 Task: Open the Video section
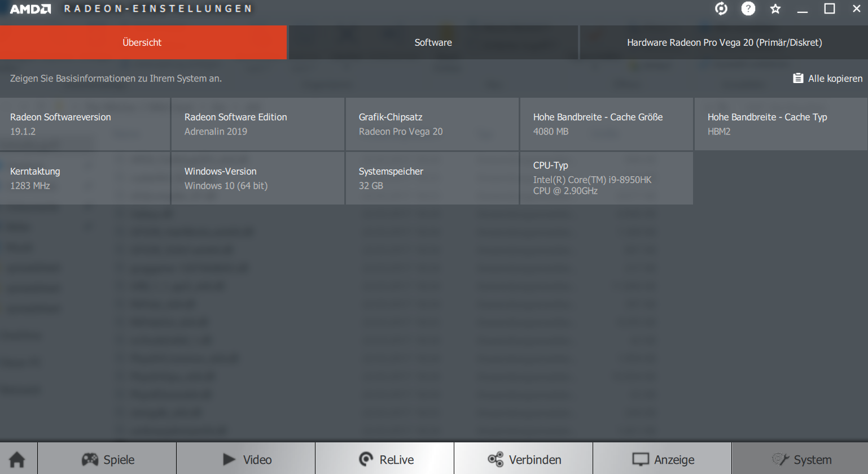pyautogui.click(x=246, y=459)
